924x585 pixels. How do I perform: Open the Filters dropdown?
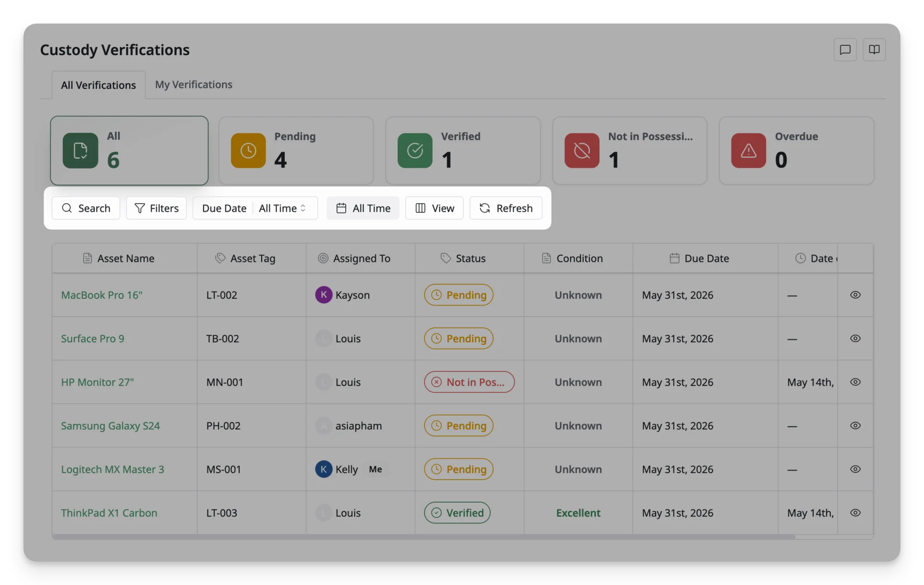coord(156,208)
